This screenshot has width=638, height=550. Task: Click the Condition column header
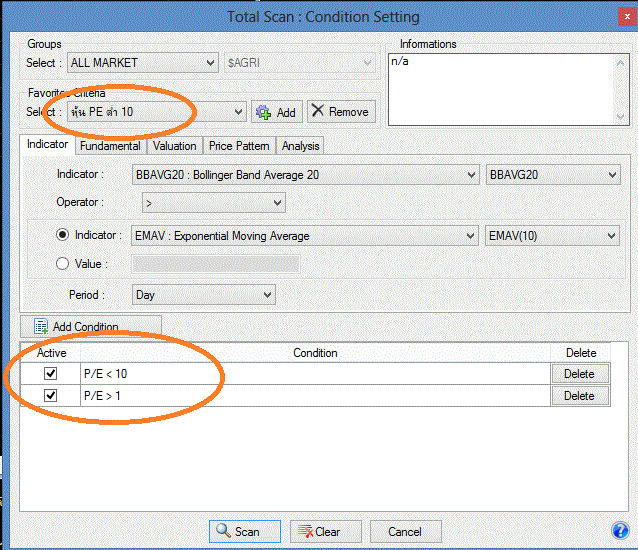[x=315, y=353]
